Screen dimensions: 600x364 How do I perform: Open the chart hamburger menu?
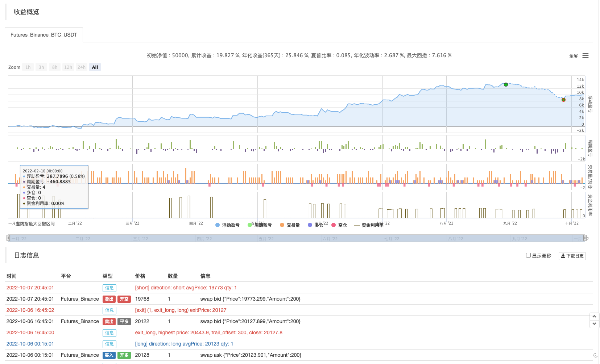[x=585, y=56]
